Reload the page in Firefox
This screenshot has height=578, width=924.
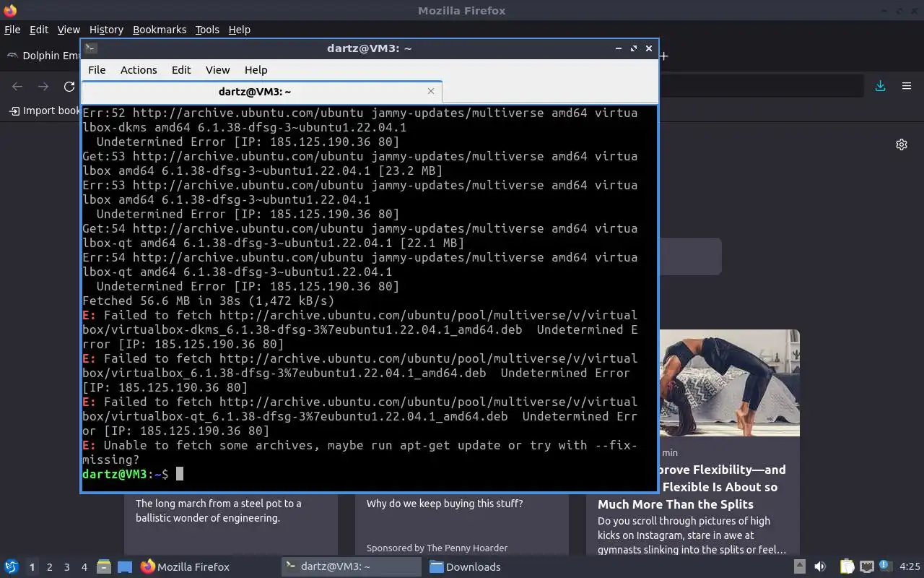pyautogui.click(x=69, y=87)
